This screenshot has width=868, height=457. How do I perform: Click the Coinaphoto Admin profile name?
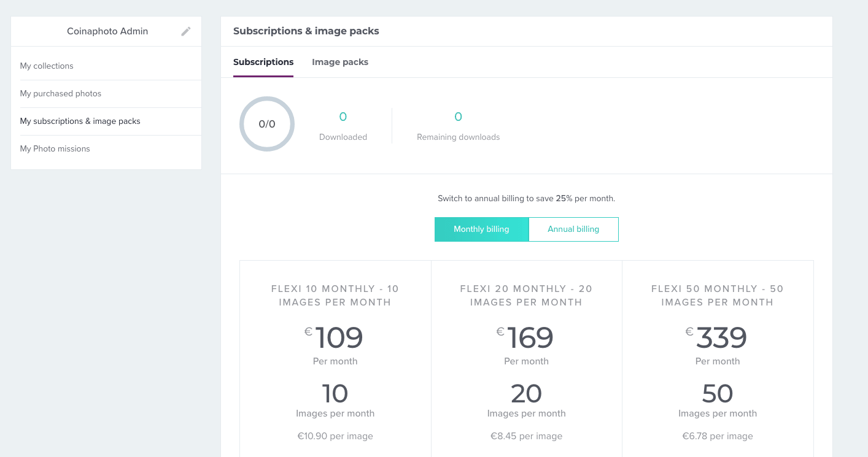coord(107,31)
